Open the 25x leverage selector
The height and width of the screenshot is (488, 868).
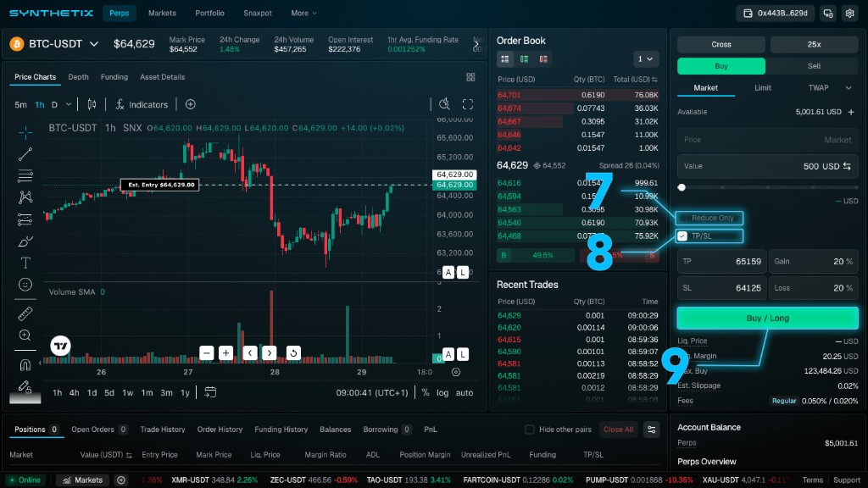pyautogui.click(x=814, y=44)
